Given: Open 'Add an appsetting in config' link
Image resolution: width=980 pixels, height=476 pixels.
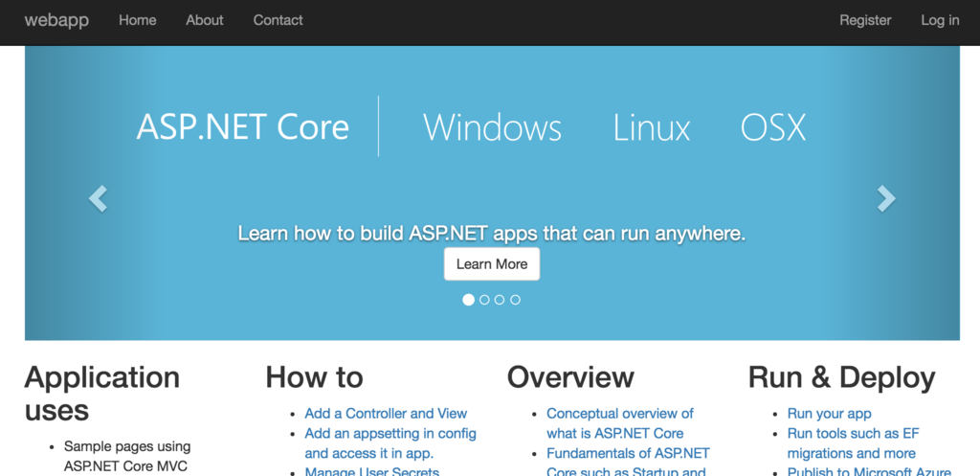Looking at the screenshot, I should 390,442.
